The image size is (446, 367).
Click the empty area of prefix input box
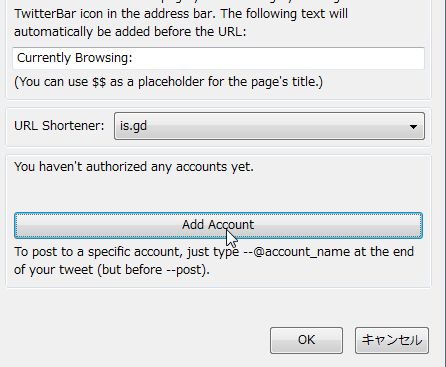click(x=277, y=58)
